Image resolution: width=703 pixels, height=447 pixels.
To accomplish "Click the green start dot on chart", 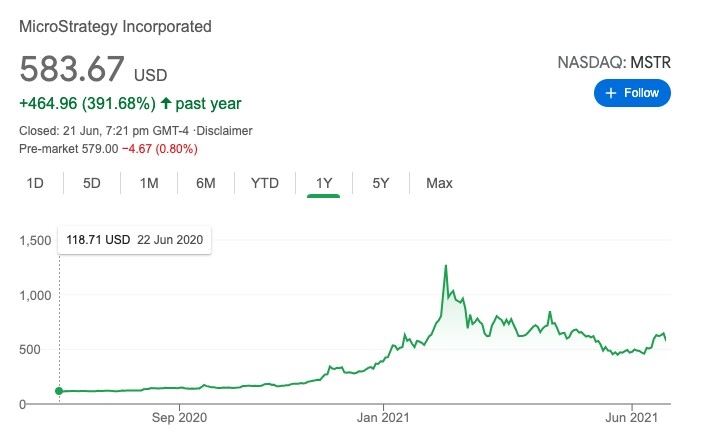I will click(59, 391).
